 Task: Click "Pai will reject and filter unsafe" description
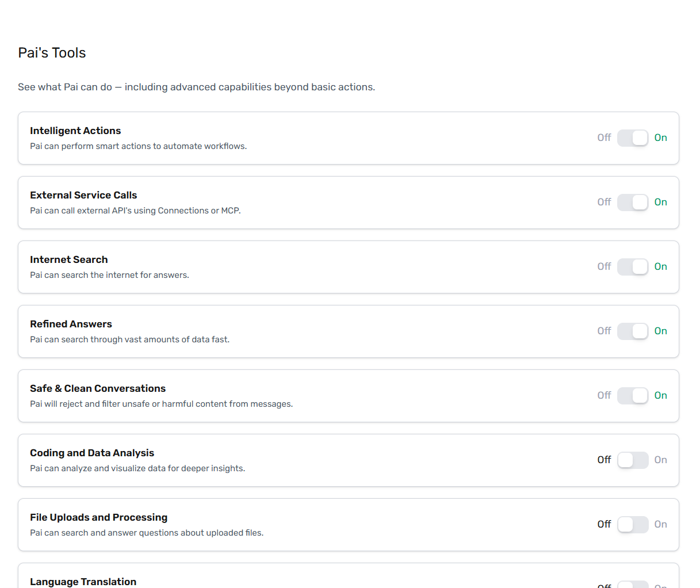tap(161, 404)
